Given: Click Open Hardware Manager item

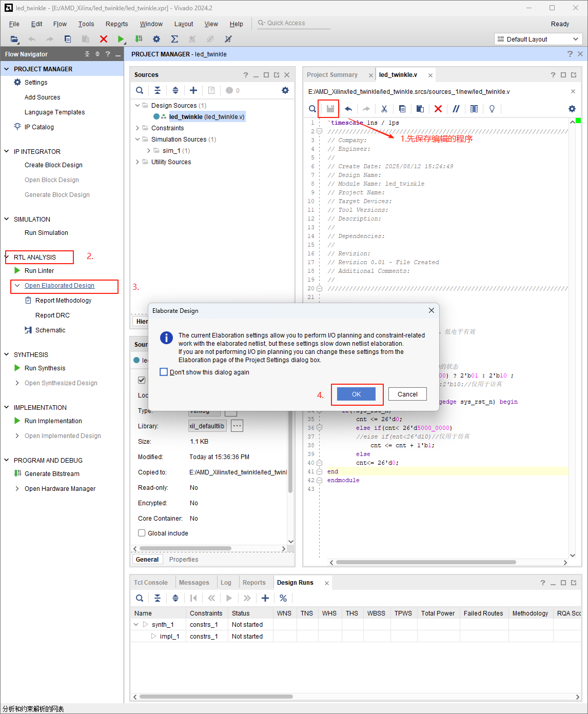Looking at the screenshot, I should 60,489.
